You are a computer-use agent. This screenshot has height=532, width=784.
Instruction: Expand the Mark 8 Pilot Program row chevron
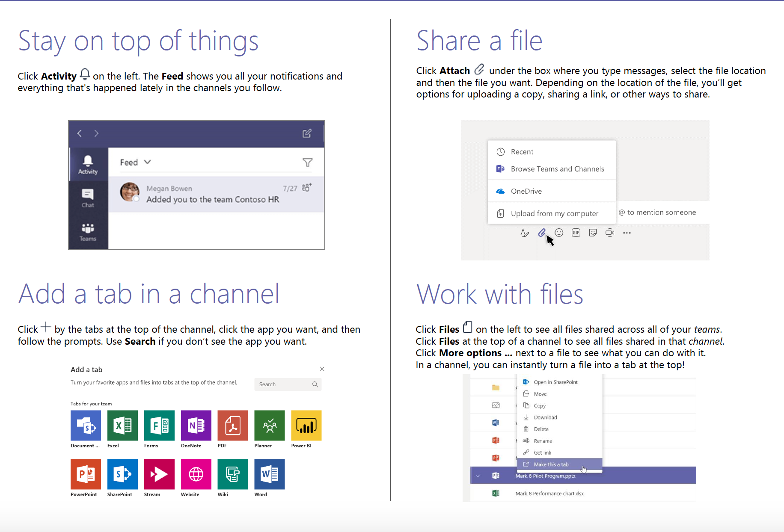[478, 476]
